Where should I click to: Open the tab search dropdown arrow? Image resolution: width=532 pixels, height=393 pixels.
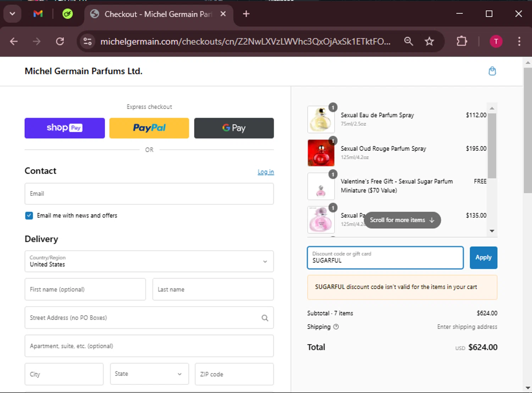12,14
